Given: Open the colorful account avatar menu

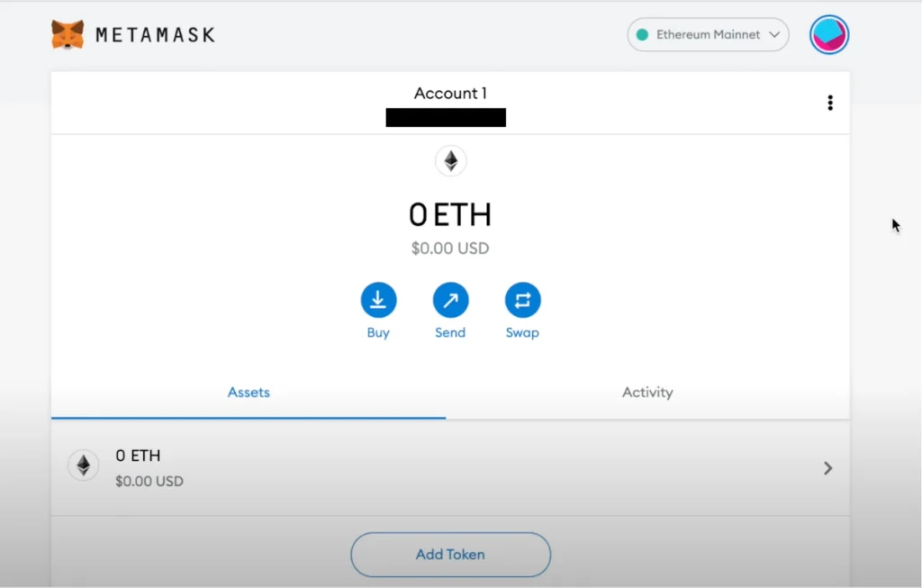Looking at the screenshot, I should pyautogui.click(x=829, y=35).
